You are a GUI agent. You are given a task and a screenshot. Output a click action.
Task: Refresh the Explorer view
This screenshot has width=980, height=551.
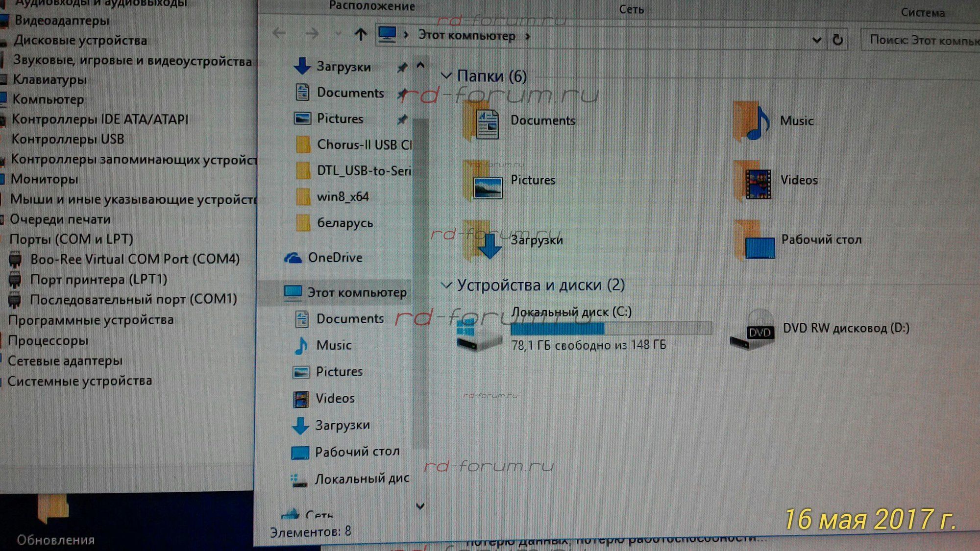(x=837, y=39)
